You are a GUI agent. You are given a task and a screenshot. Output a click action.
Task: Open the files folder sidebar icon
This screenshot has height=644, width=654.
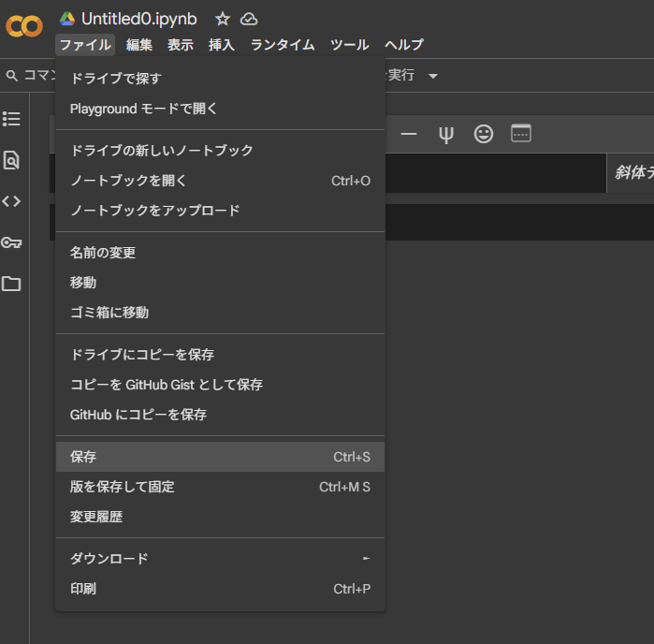pos(11,284)
